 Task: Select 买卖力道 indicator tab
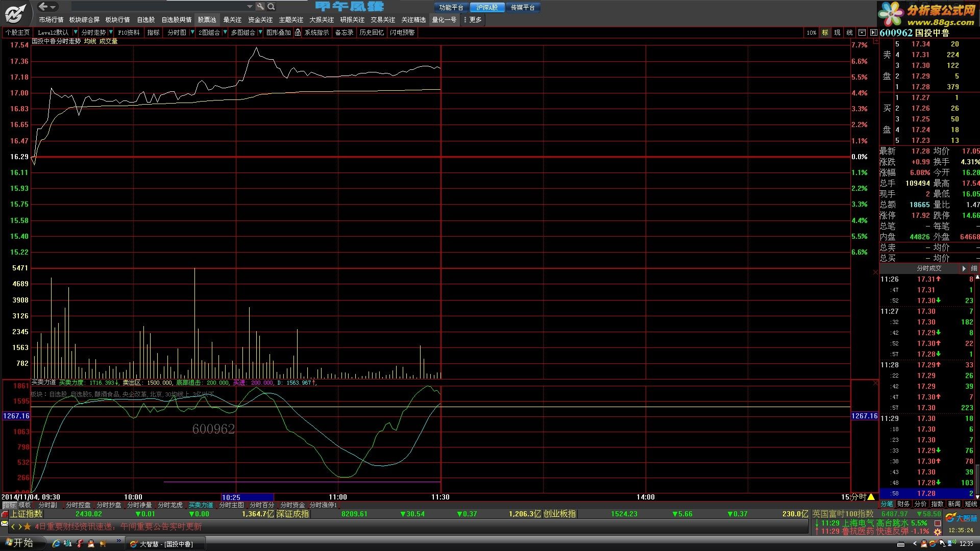pyautogui.click(x=201, y=505)
